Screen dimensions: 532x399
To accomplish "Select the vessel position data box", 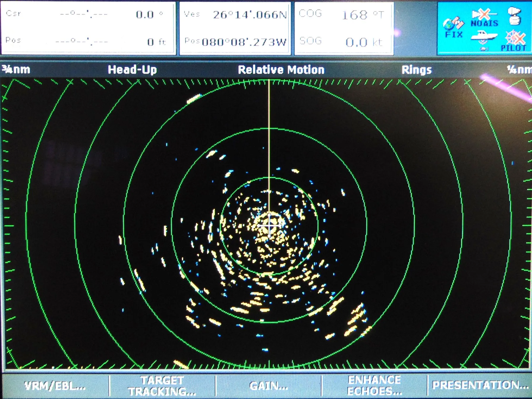I will point(235,28).
